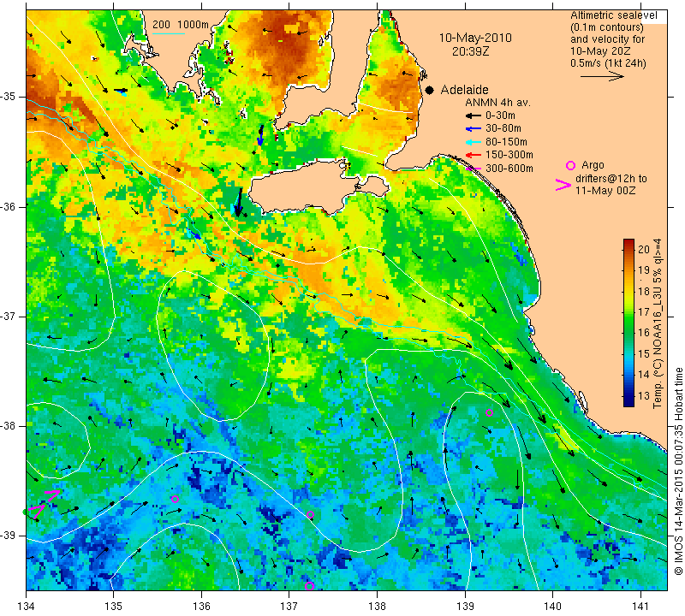Click the 11-May 00Z legend text
685x616 pixels.
pos(605,191)
